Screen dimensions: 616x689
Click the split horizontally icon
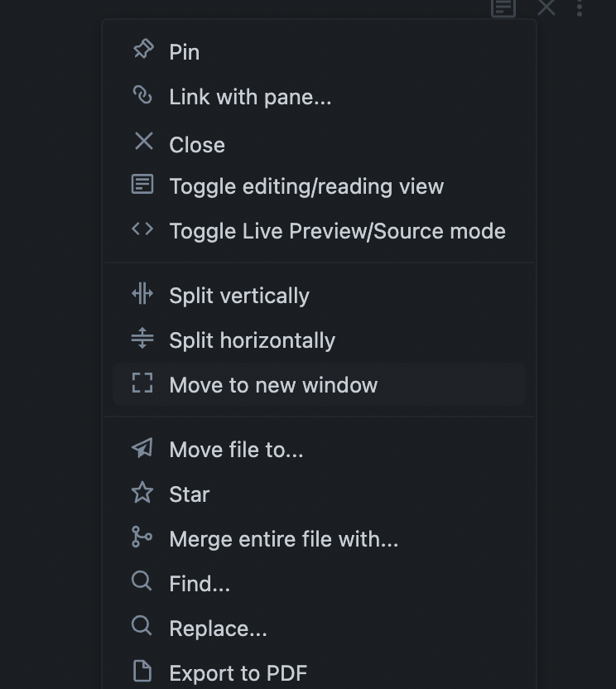142,339
